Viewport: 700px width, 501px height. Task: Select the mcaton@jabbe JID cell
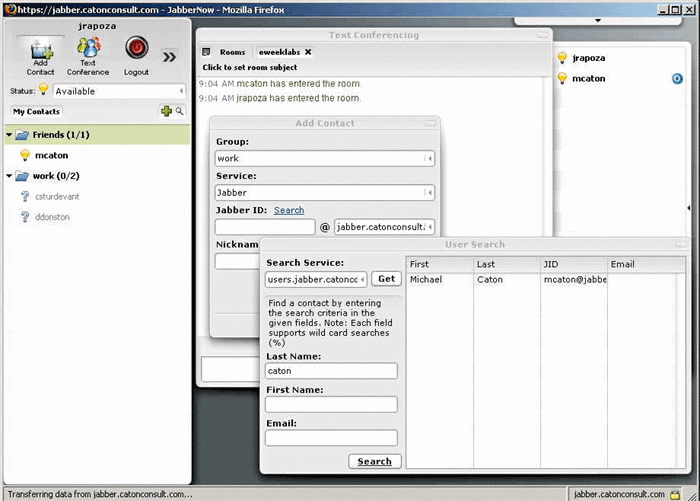574,280
